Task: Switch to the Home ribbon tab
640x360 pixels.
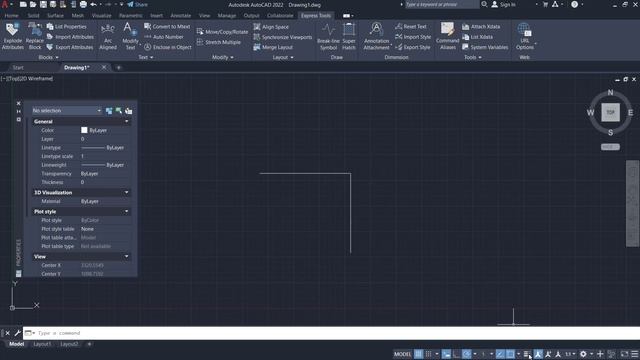Action: 11,16
